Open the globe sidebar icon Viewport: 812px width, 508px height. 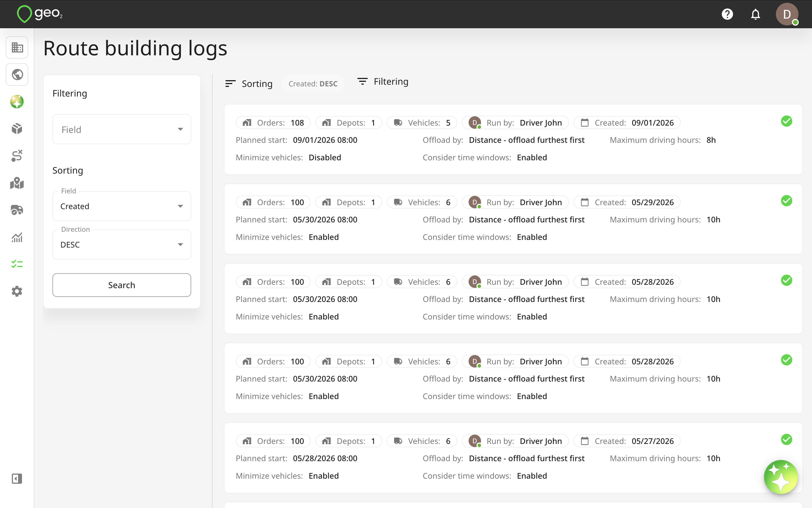pos(17,75)
